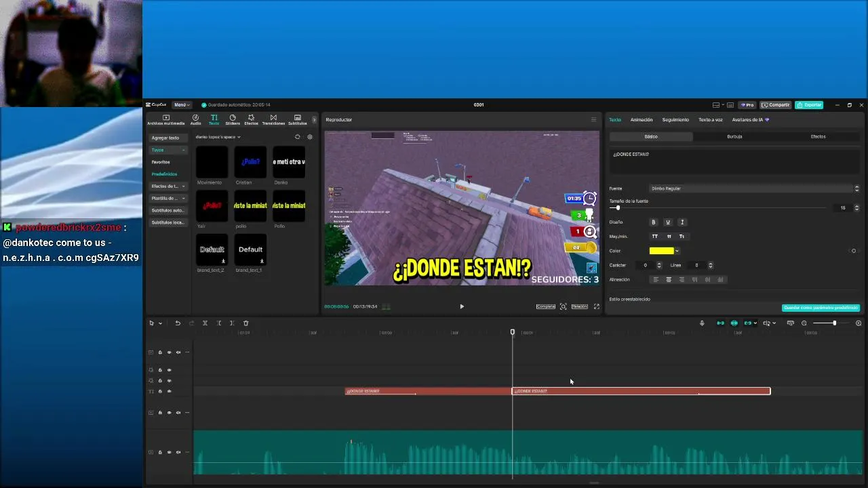This screenshot has width=868, height=488.
Task: Set text to all uppercase (TT)
Action: (655, 237)
